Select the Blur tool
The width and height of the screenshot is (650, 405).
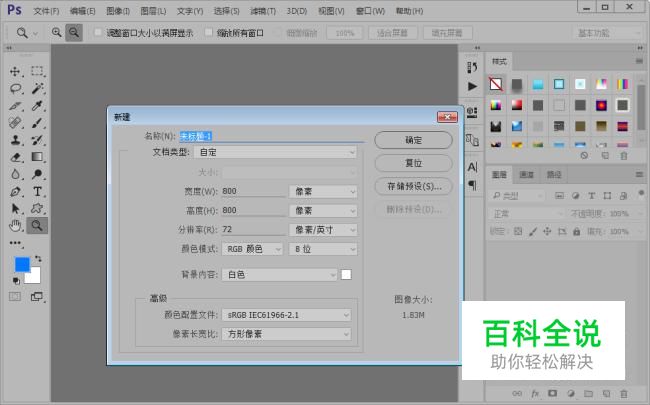click(15, 174)
